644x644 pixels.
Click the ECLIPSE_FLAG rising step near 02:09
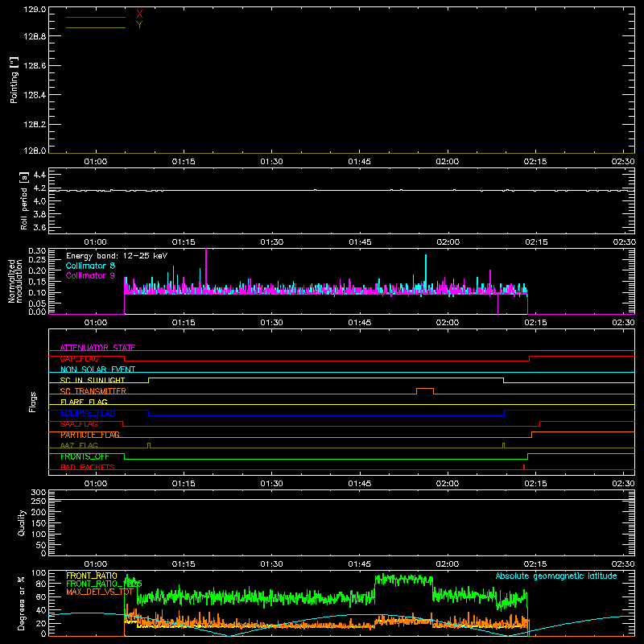coord(505,413)
